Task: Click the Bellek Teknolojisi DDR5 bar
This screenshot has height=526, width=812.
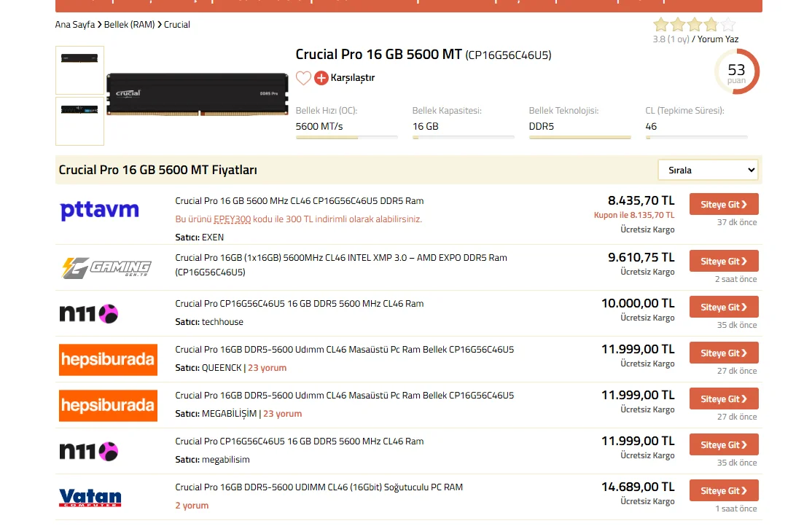Action: point(580,137)
